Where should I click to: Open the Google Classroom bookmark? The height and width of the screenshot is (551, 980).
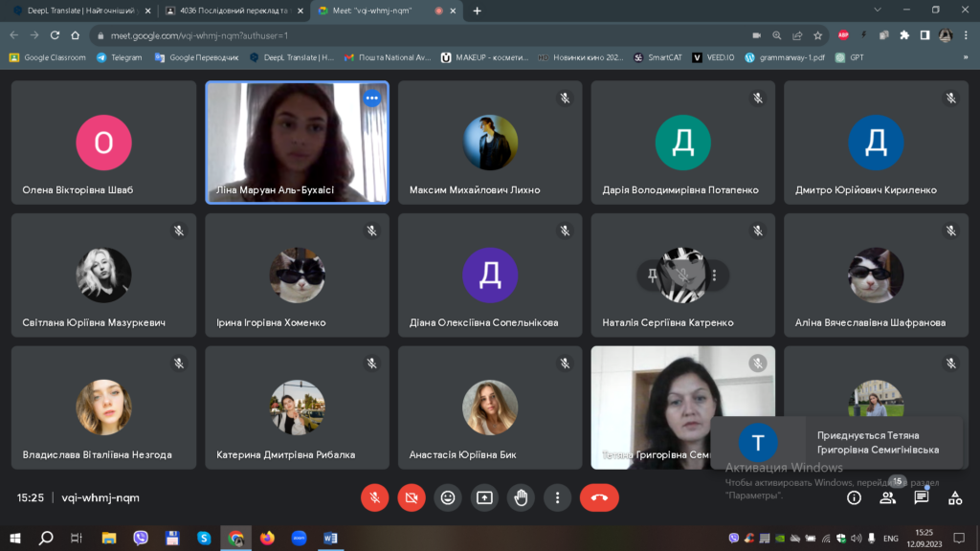(48, 57)
